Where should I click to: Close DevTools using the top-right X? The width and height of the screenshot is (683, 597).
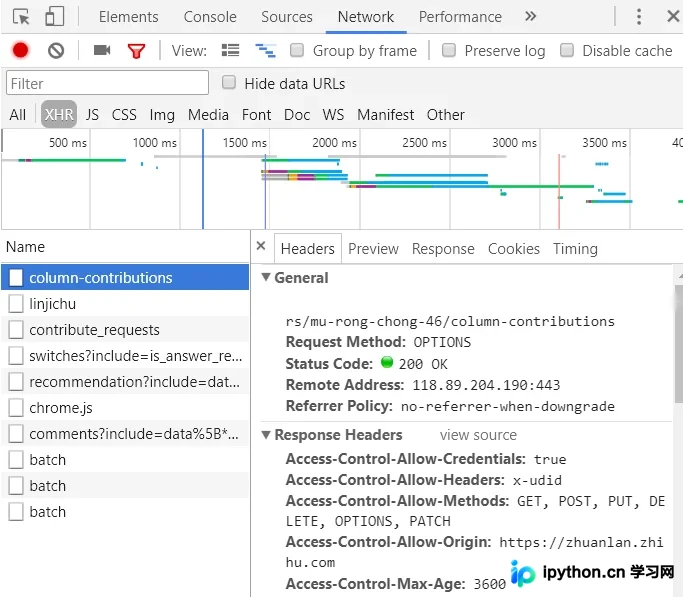[673, 17]
